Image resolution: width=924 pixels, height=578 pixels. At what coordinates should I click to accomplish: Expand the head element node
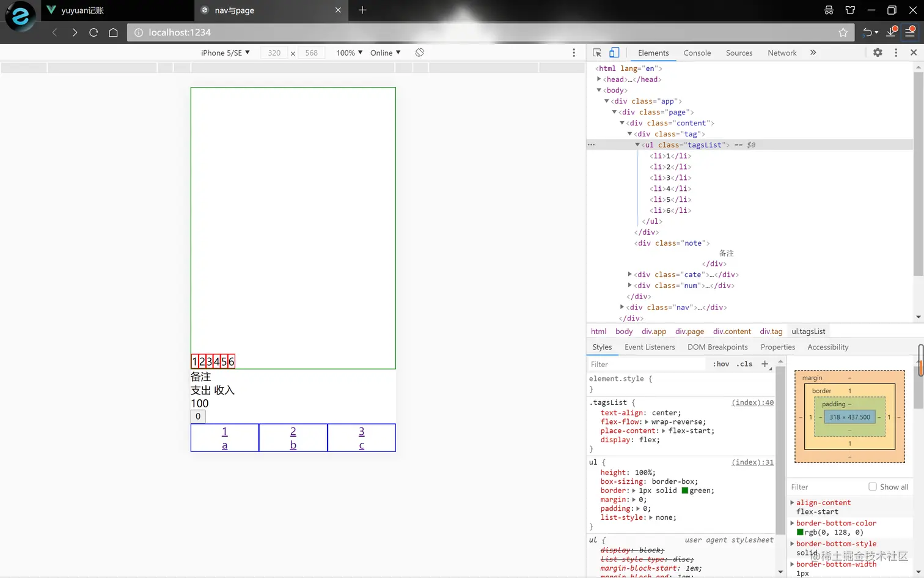point(599,79)
